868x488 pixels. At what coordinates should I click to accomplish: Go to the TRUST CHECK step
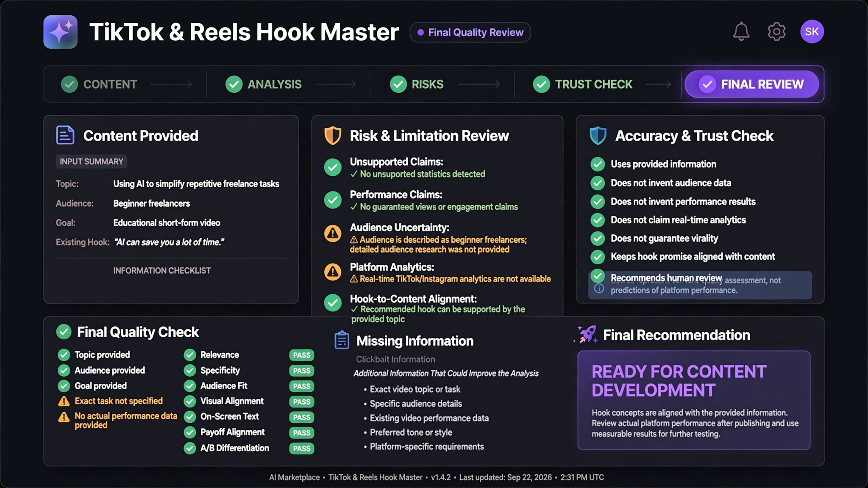tap(583, 84)
